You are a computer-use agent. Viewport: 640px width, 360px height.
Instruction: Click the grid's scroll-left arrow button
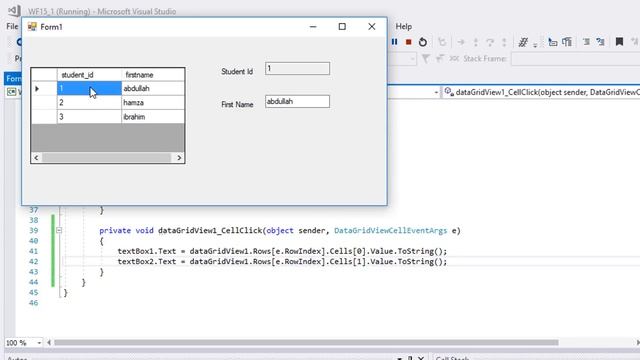click(36, 158)
